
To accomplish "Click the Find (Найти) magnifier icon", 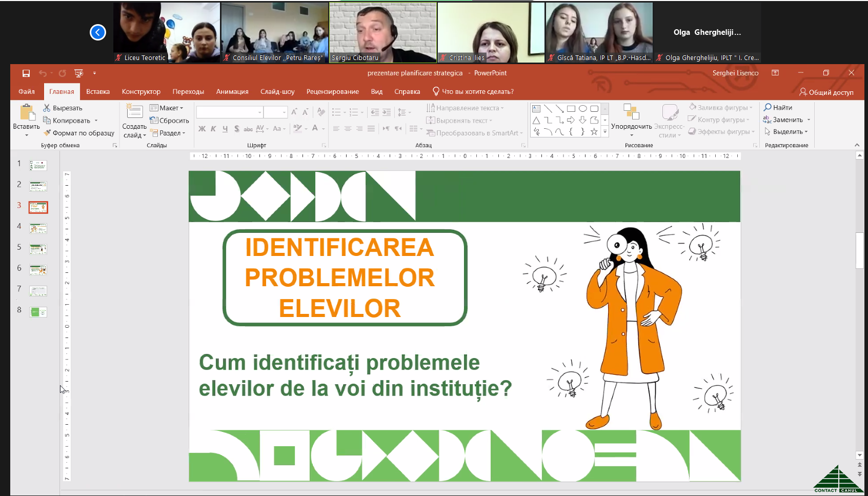I will click(x=768, y=107).
